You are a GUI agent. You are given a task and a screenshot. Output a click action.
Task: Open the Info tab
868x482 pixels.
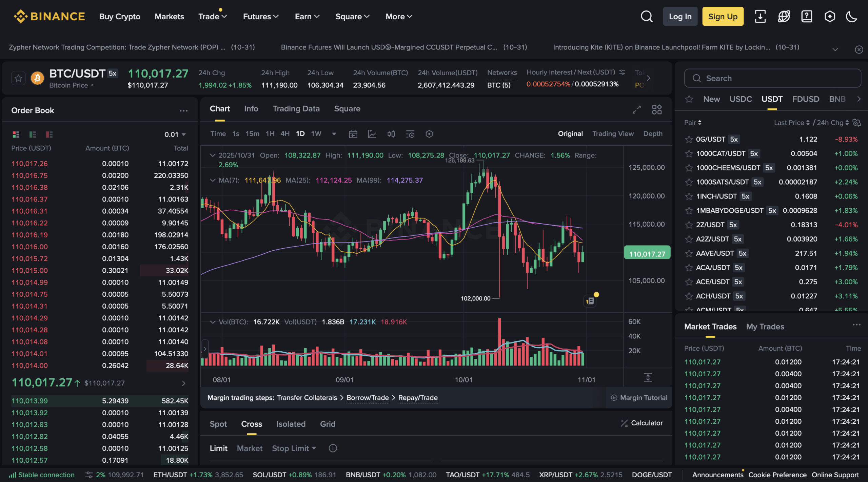[251, 109]
